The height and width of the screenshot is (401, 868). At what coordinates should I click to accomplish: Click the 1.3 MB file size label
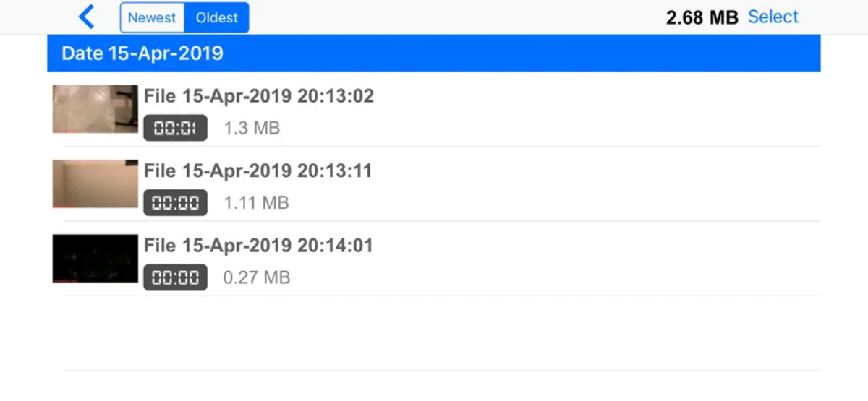(252, 129)
